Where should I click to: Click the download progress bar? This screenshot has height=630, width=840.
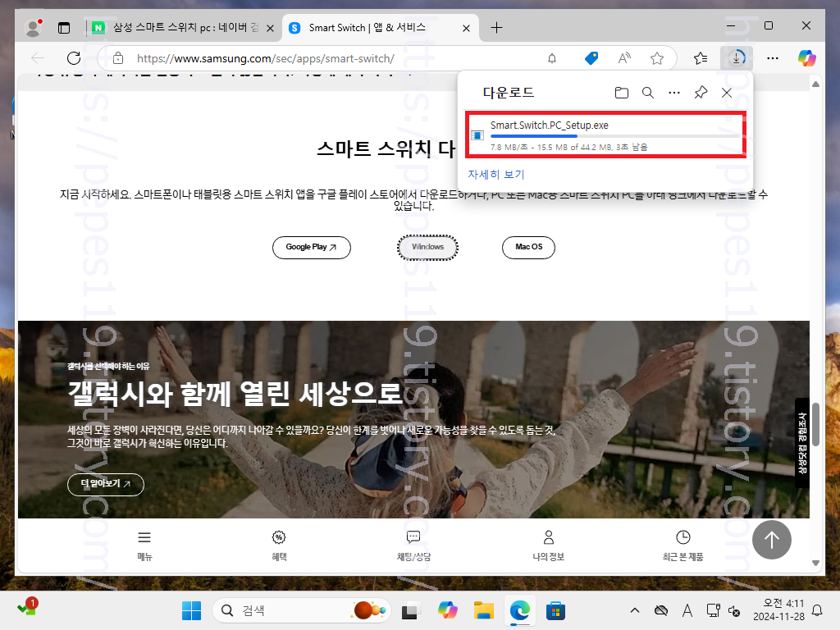[615, 136]
